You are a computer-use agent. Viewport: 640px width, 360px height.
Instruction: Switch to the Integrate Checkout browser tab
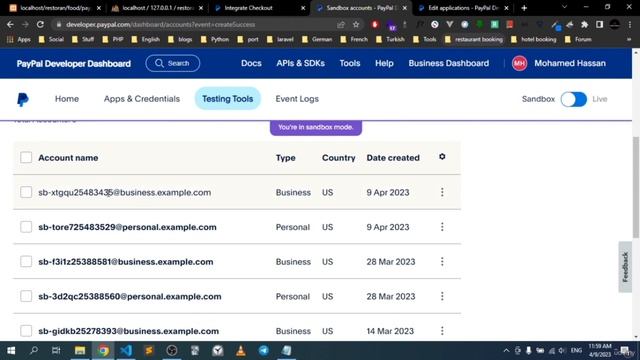pos(260,8)
